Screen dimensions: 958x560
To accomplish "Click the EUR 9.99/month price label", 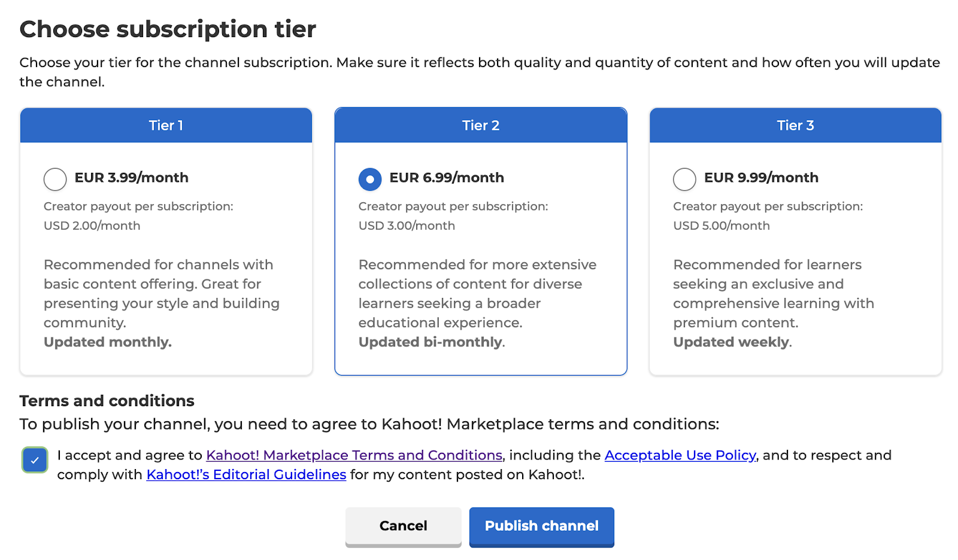I will [x=761, y=178].
